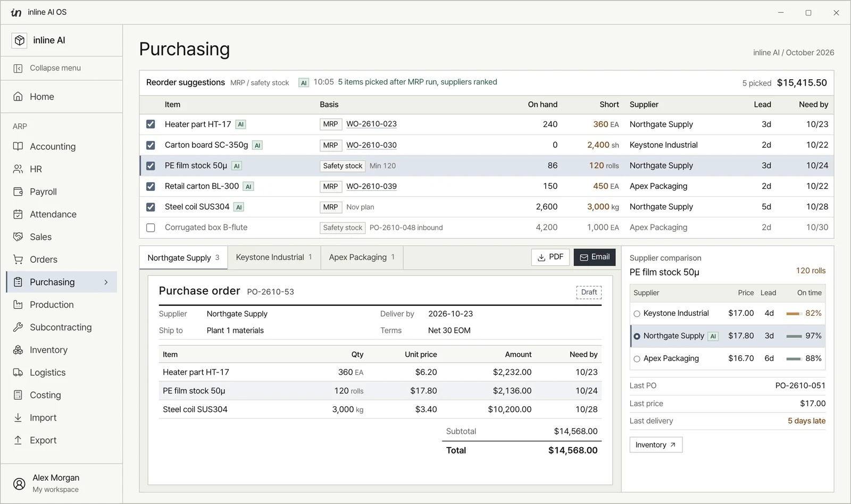Click the Collapse menu panel icon
This screenshot has width=851, height=504.
(18, 68)
